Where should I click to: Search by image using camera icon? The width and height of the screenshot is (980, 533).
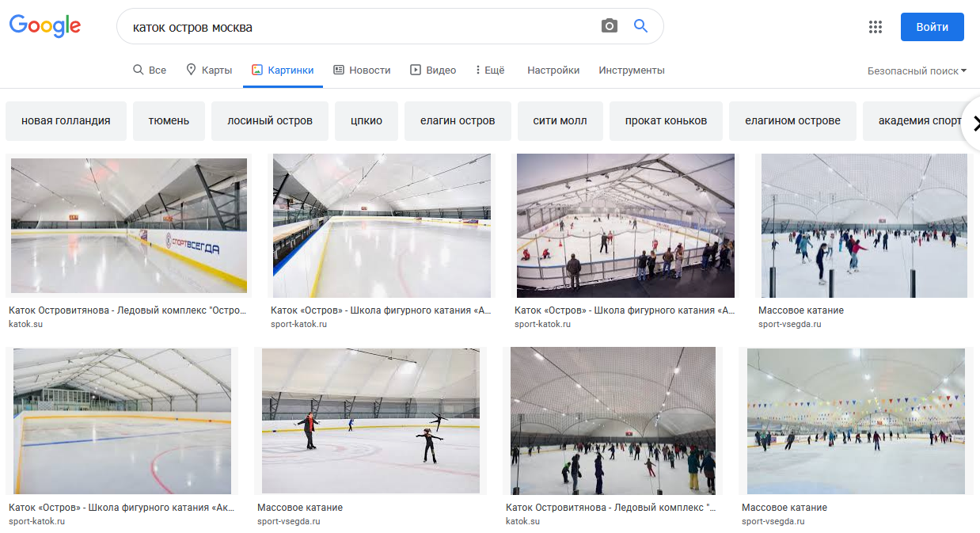[609, 26]
